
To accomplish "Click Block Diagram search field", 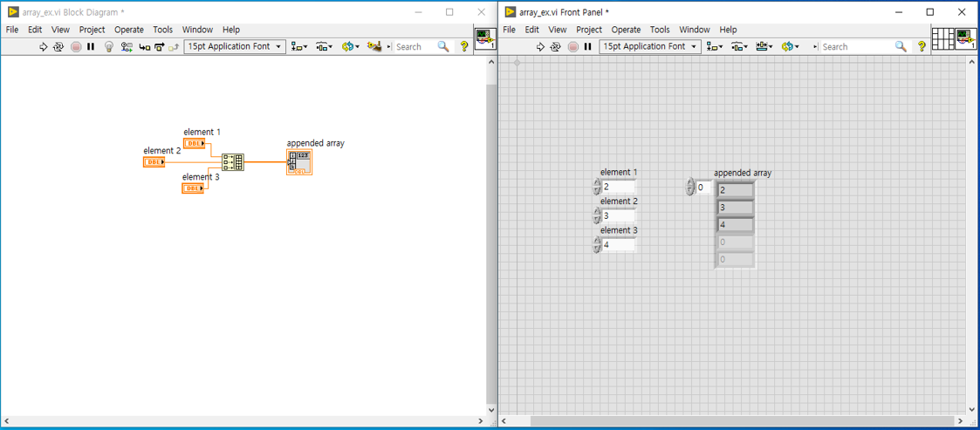I will (415, 46).
